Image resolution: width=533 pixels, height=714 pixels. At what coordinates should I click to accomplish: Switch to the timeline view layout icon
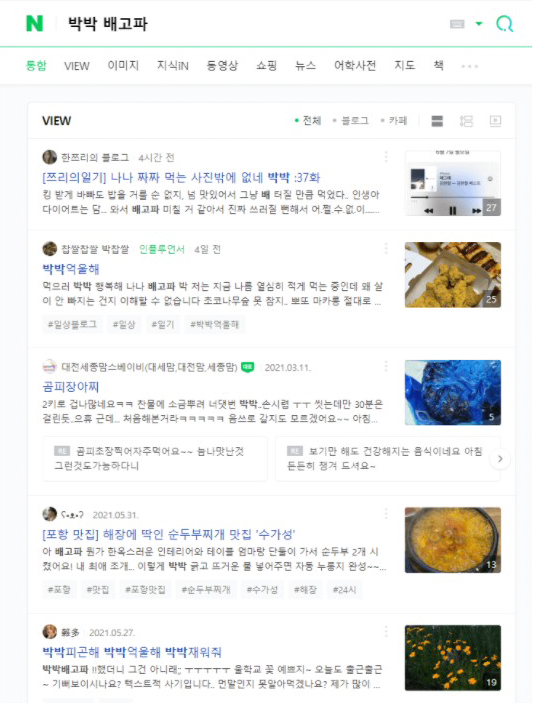(x=466, y=121)
